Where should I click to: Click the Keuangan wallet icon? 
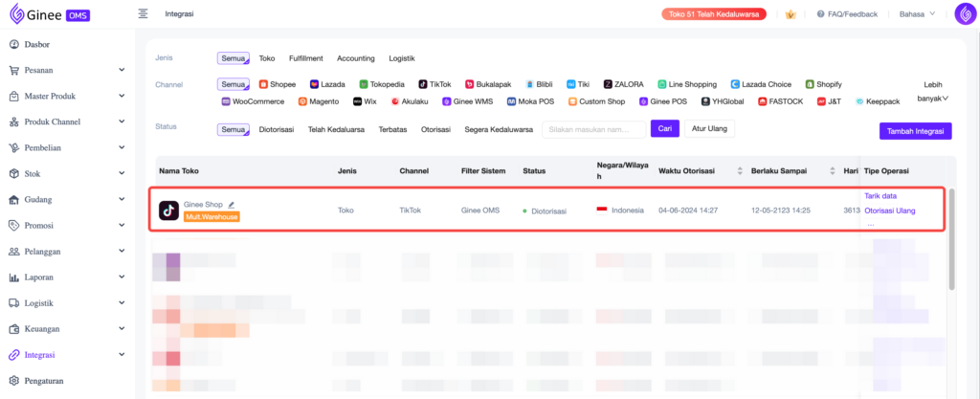(x=14, y=329)
